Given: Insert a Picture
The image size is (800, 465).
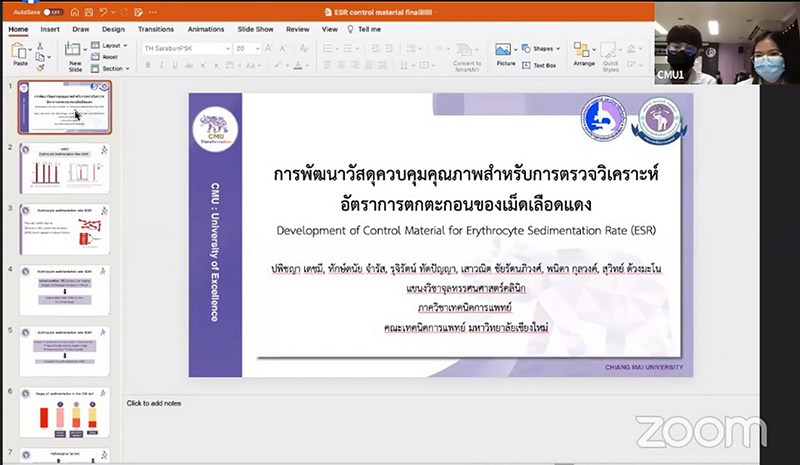Looking at the screenshot, I should pyautogui.click(x=505, y=55).
